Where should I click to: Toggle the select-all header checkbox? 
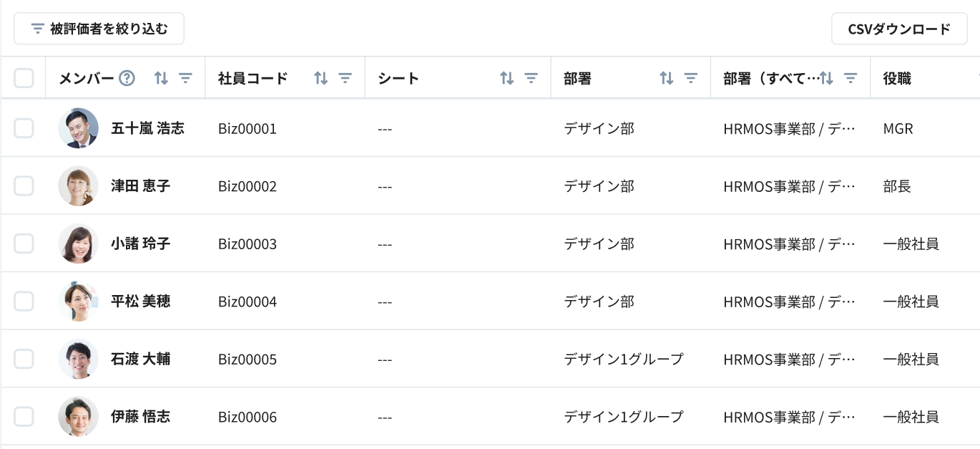pos(24,78)
